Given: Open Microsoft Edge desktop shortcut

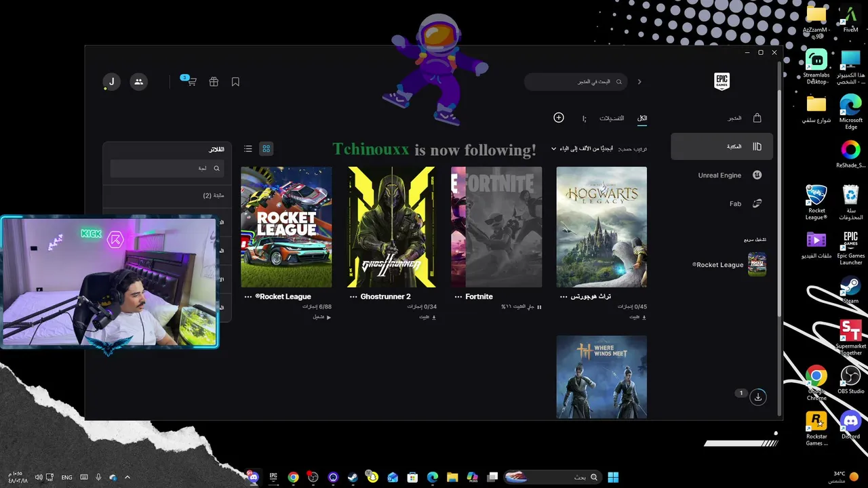Looking at the screenshot, I should coord(850,112).
